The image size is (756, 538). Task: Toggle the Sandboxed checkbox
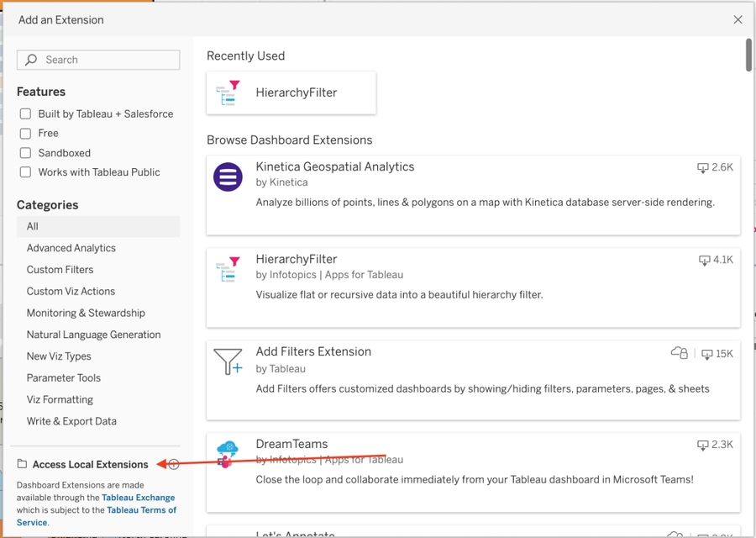coord(25,153)
